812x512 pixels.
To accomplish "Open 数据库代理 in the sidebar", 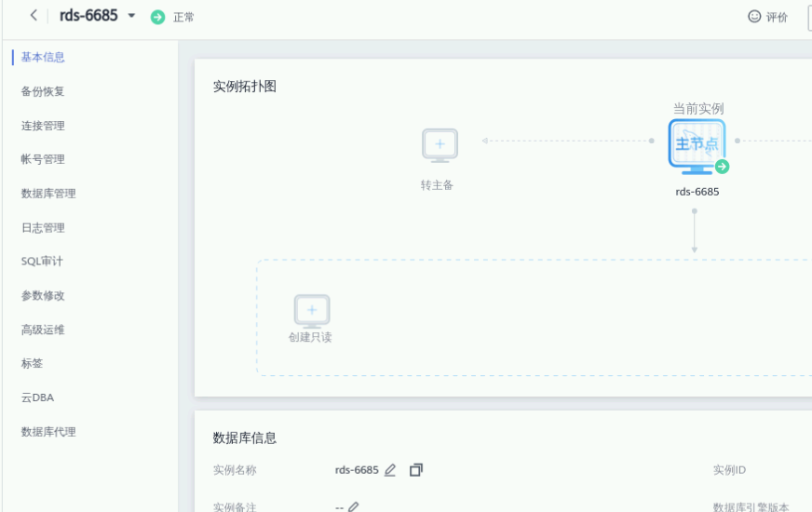I will click(48, 432).
